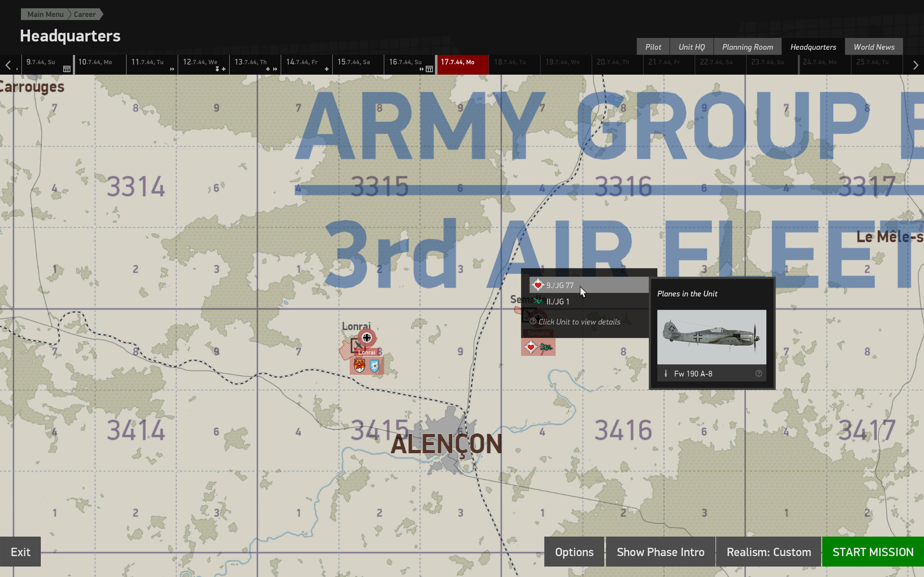This screenshot has width=924, height=577.
Task: Click the red heart emblem below Semalle
Action: click(x=530, y=347)
